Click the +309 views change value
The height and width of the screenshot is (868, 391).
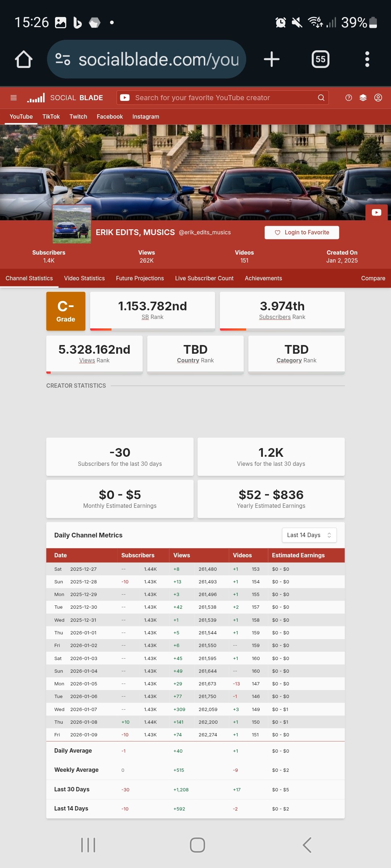click(x=179, y=710)
